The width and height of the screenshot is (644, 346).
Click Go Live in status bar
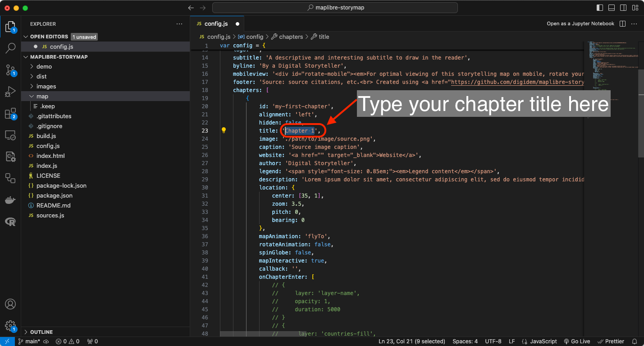[x=577, y=341]
